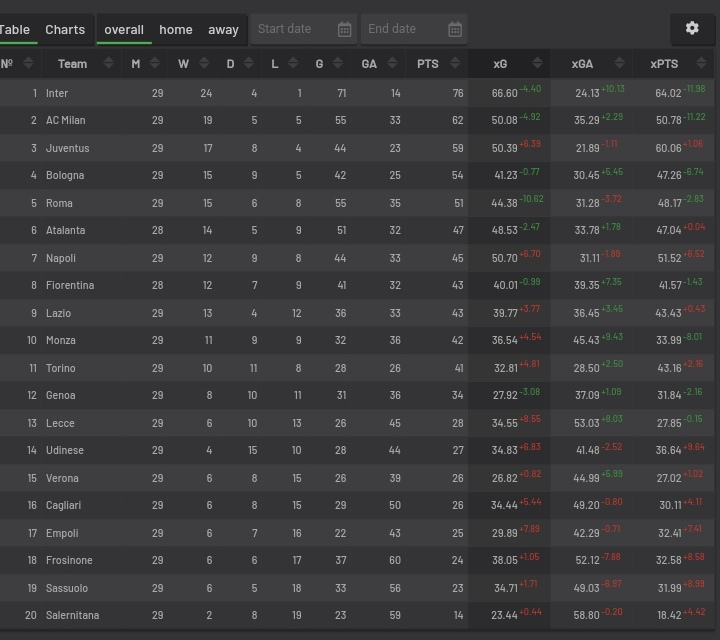Open the AC Milan team link
Viewport: 720px width, 640px height.
(x=66, y=120)
